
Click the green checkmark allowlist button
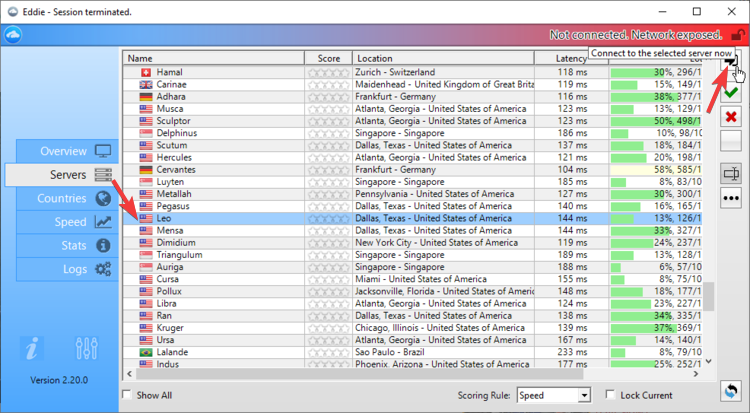coord(732,92)
